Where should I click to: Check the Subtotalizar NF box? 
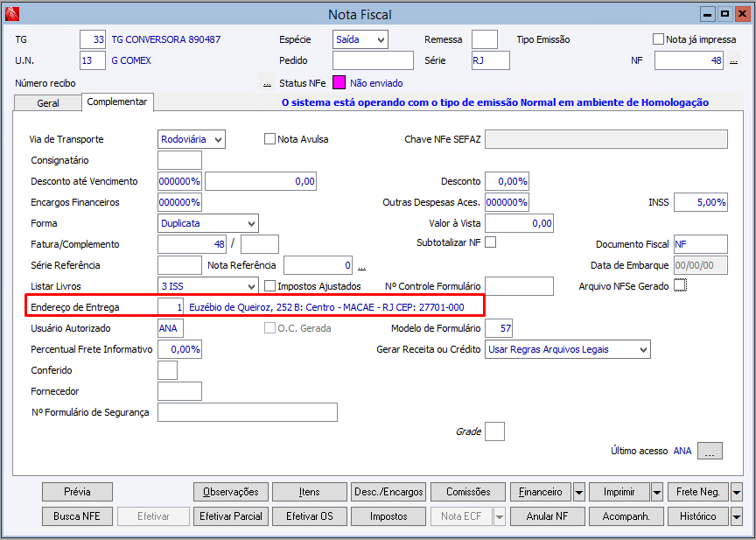click(x=490, y=242)
